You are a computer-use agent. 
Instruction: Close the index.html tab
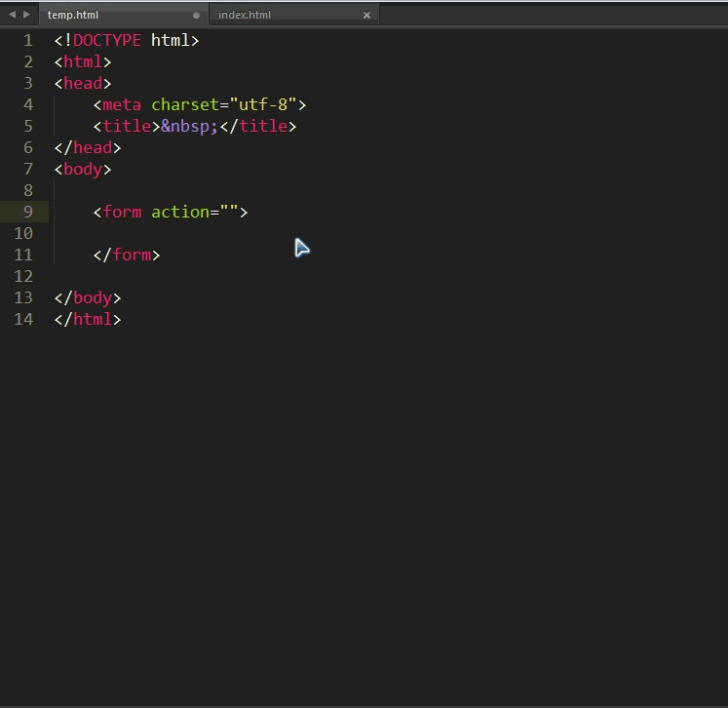click(x=366, y=16)
